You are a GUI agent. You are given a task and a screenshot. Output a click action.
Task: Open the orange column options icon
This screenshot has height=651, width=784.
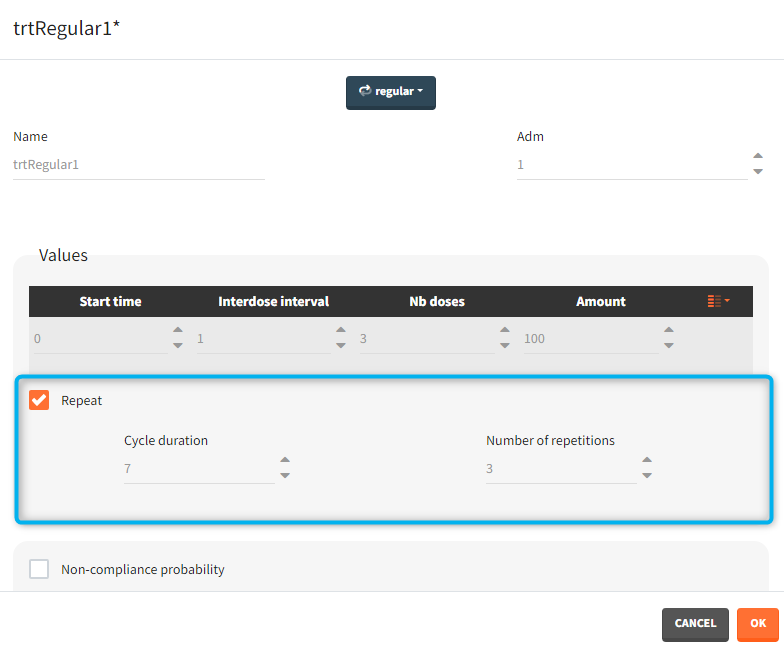coord(717,301)
